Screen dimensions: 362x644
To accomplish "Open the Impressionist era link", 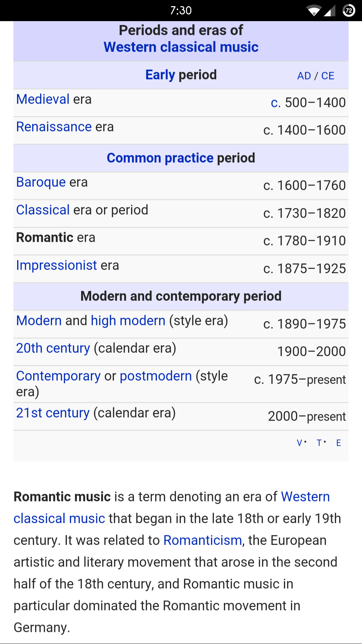I will pyautogui.click(x=57, y=265).
